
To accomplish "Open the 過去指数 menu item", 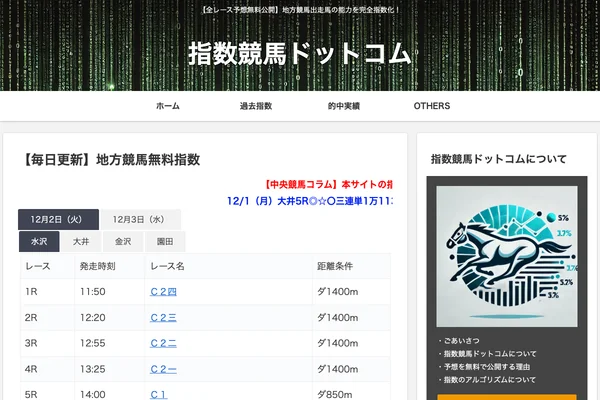I will click(x=256, y=106).
